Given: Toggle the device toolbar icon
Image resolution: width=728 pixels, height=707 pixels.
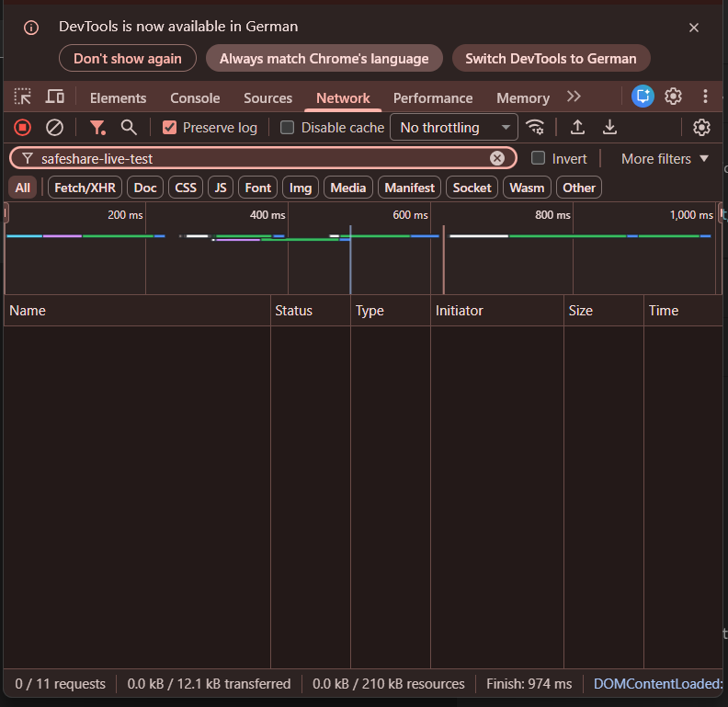Looking at the screenshot, I should 55,97.
